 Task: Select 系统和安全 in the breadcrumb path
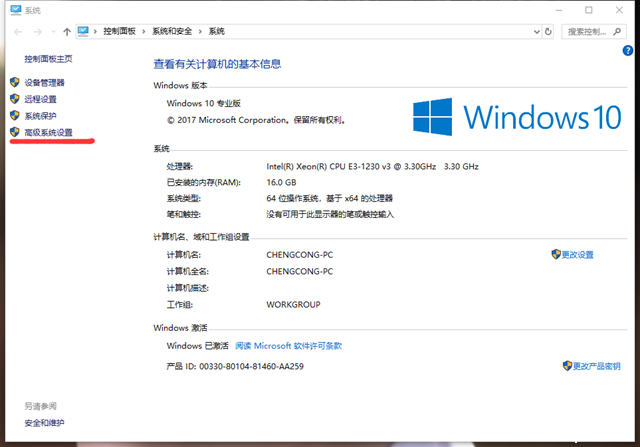point(173,32)
